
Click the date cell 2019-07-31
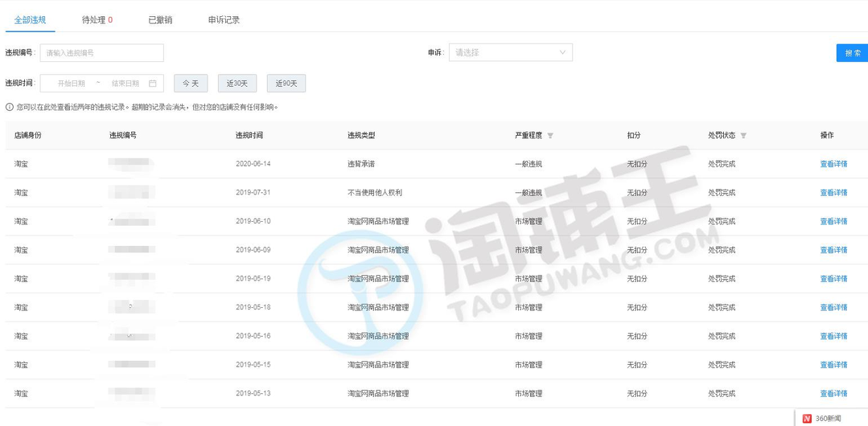point(253,193)
